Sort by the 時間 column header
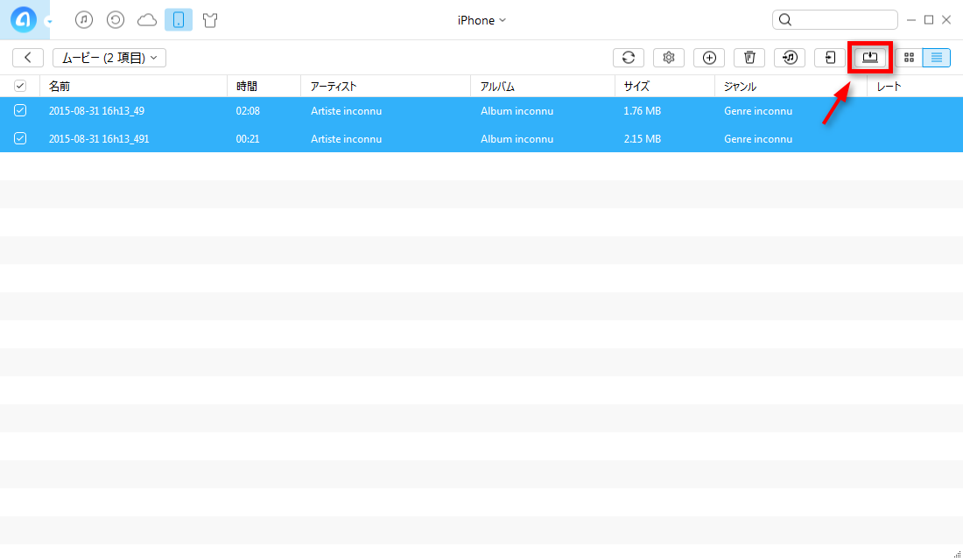This screenshot has width=963, height=560. [x=264, y=87]
